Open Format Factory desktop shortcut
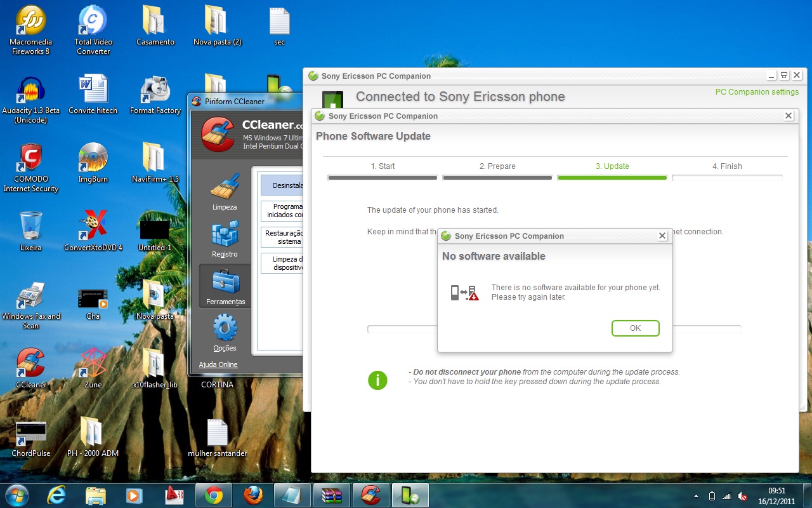This screenshot has width=812, height=508. [x=155, y=94]
